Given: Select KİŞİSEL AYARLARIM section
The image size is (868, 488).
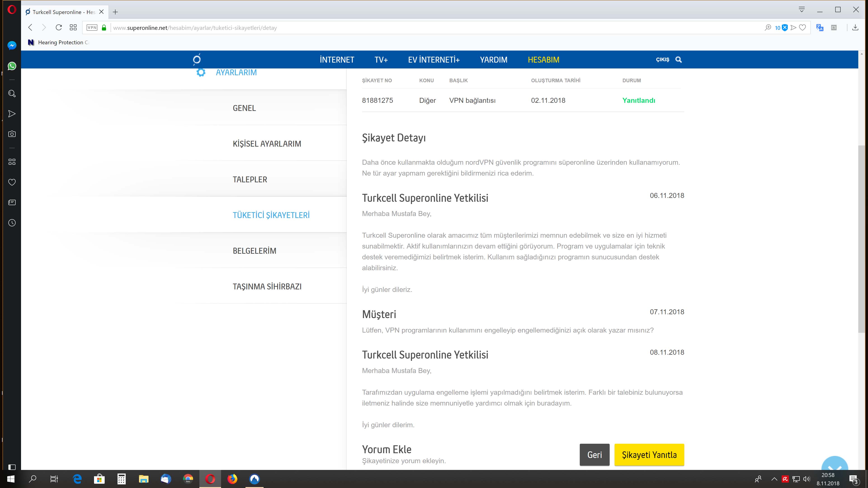Looking at the screenshot, I should (x=267, y=144).
